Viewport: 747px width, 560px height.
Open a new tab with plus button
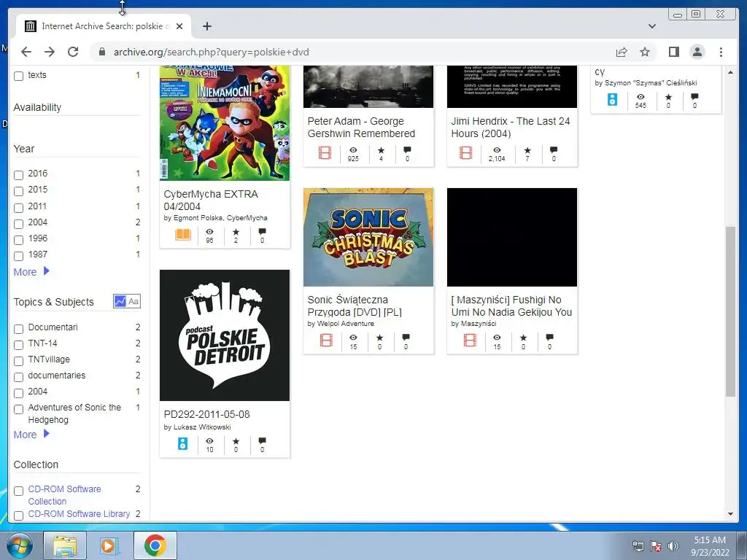point(206,26)
